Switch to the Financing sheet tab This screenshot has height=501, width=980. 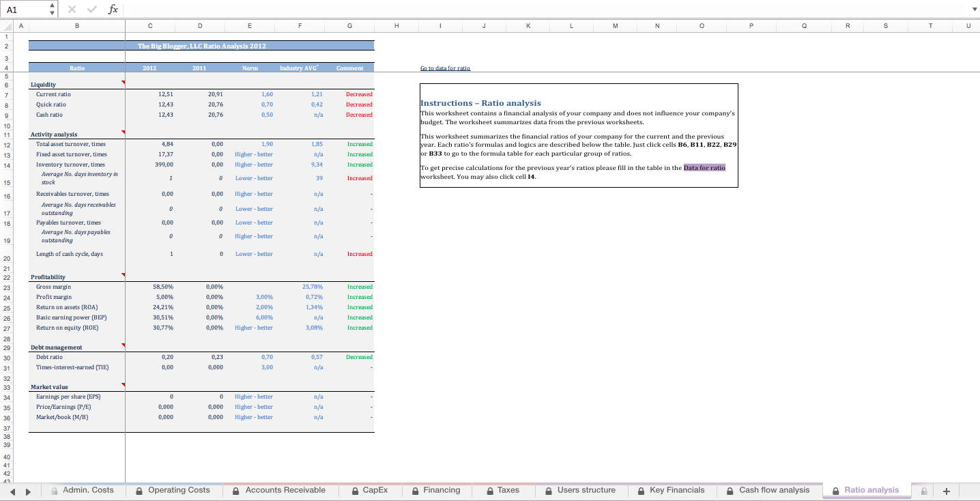[435, 490]
